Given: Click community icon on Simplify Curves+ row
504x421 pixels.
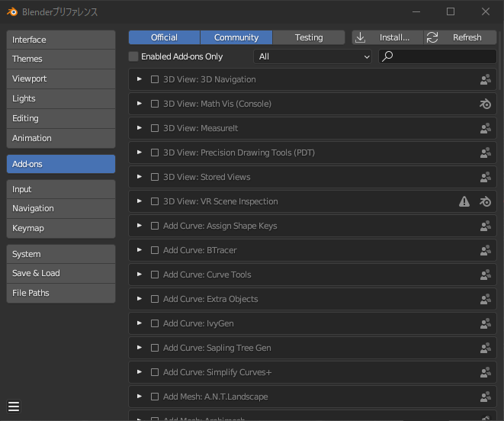Looking at the screenshot, I should point(486,372).
